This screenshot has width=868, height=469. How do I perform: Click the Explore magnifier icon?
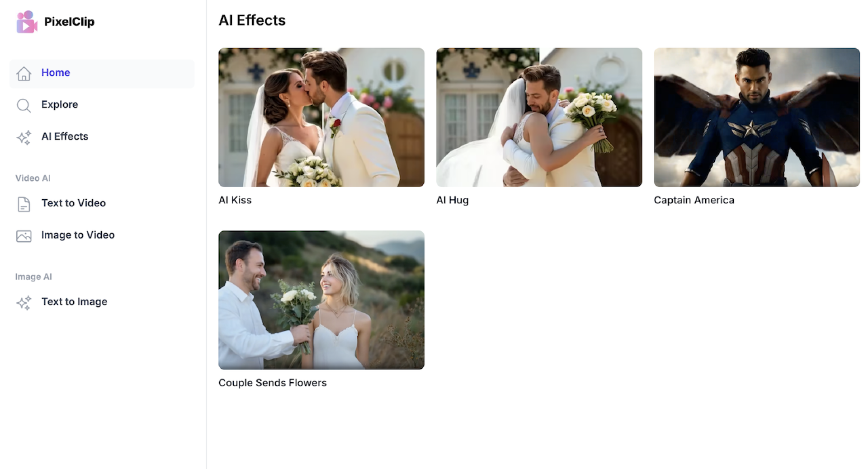(24, 105)
